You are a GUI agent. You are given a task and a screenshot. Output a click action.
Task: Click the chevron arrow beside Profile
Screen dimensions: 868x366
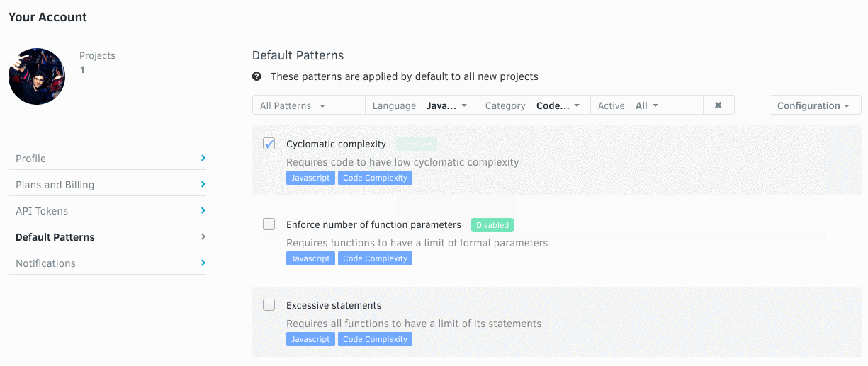click(x=203, y=158)
